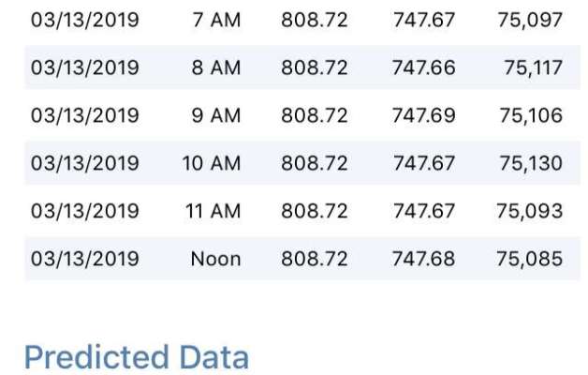The height and width of the screenshot is (375, 588).
Task: Select the 75,093 cell
Action: [530, 211]
